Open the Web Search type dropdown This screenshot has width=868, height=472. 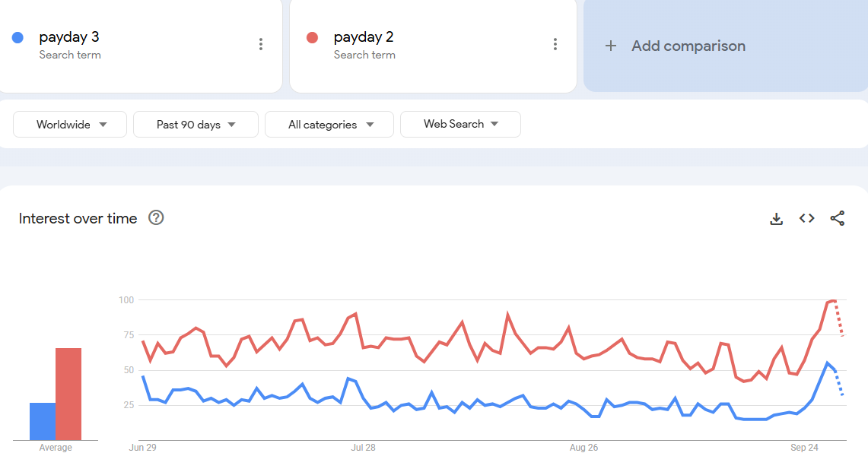coord(460,124)
